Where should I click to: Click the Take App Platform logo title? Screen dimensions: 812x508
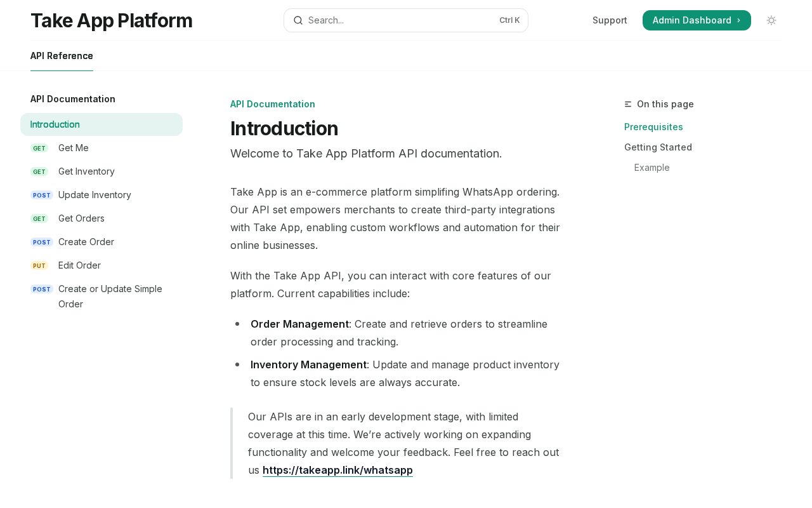(x=112, y=20)
